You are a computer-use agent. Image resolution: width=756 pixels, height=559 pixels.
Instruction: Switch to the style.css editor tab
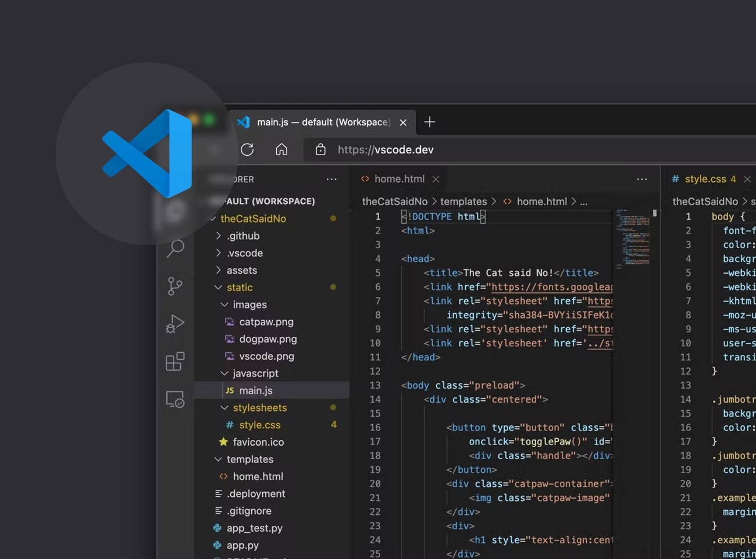[x=705, y=179]
